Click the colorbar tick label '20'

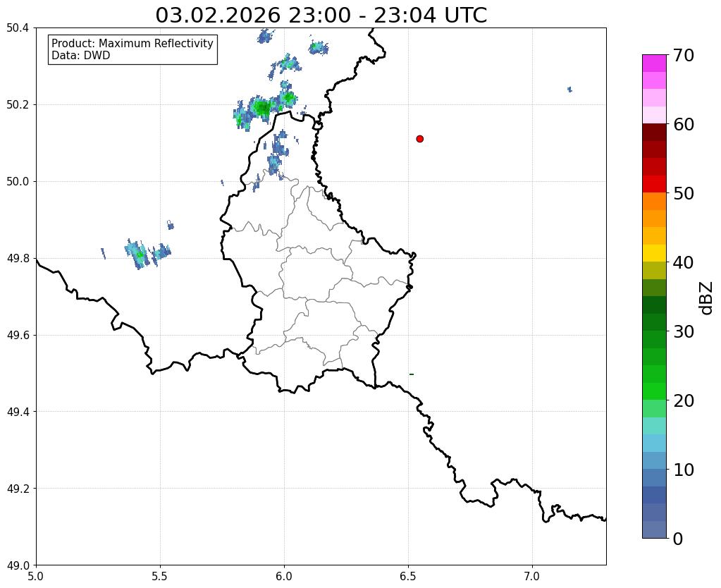[x=684, y=400]
